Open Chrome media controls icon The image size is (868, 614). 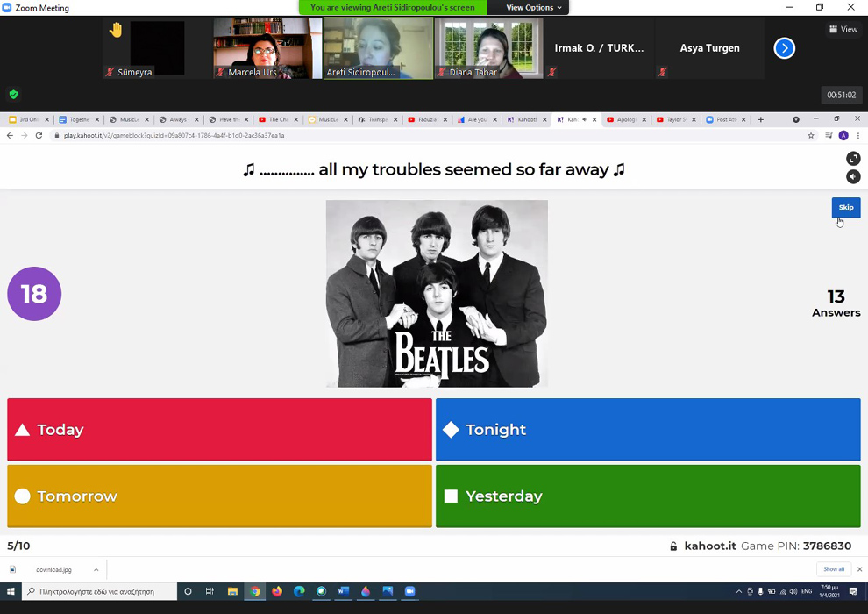click(x=829, y=136)
